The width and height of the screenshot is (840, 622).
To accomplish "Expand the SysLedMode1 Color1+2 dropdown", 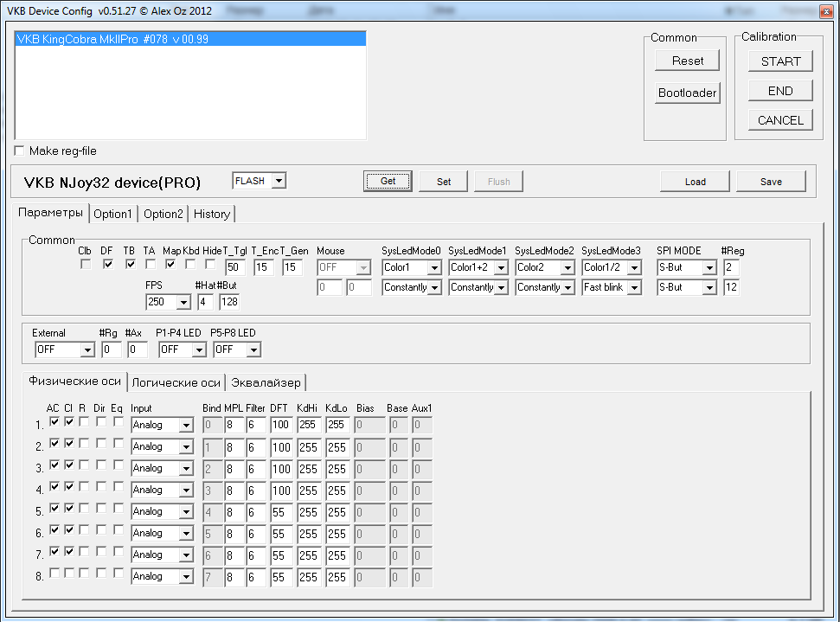I will (501, 267).
